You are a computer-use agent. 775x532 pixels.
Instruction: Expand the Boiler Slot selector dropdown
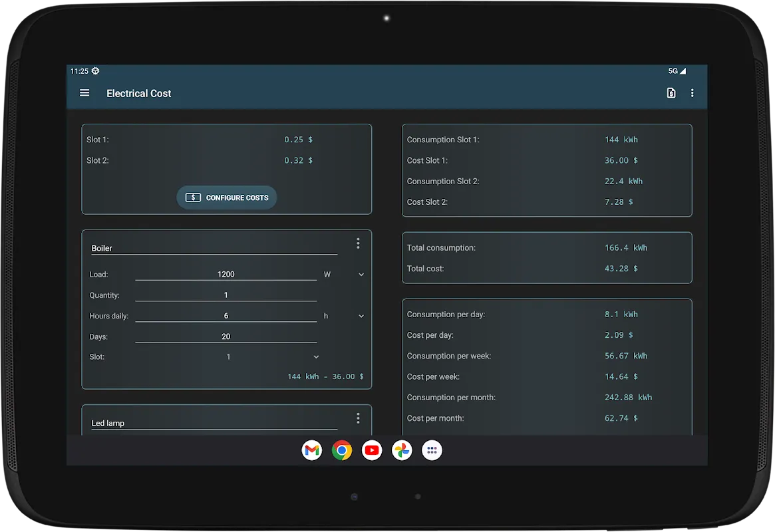pyautogui.click(x=228, y=357)
